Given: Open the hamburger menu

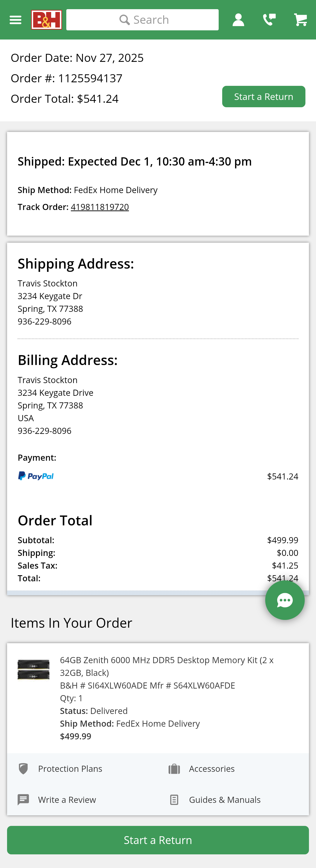Looking at the screenshot, I should [x=16, y=20].
